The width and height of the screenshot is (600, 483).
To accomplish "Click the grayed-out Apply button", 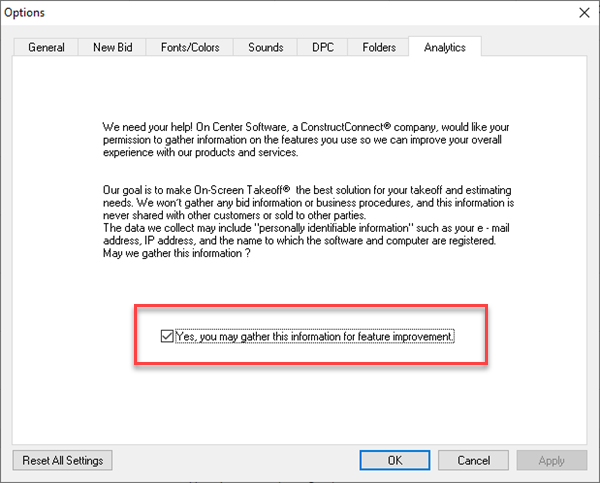I will [x=551, y=460].
